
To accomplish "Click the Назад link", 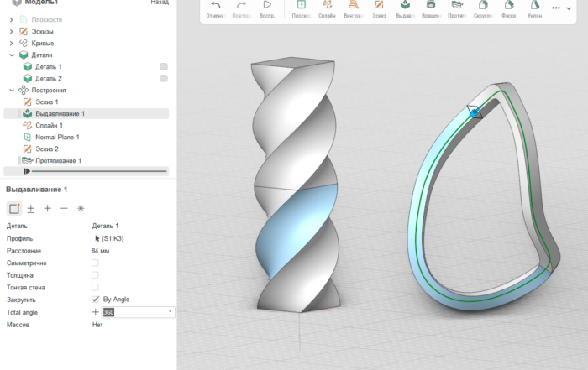I will (159, 3).
